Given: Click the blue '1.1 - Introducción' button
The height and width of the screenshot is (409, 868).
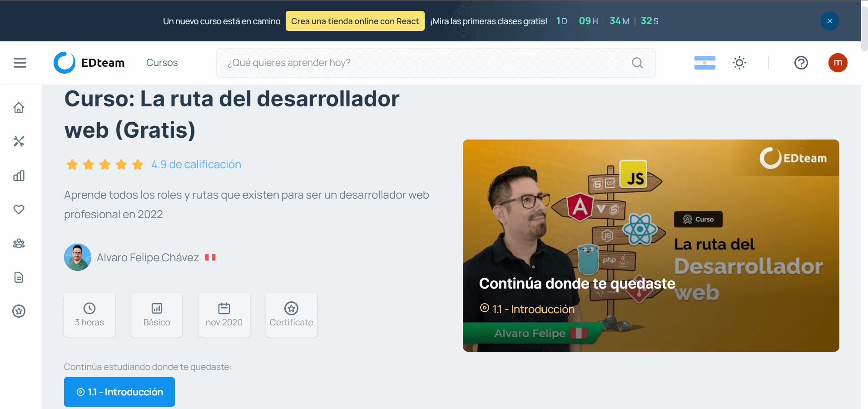Looking at the screenshot, I should tap(119, 392).
